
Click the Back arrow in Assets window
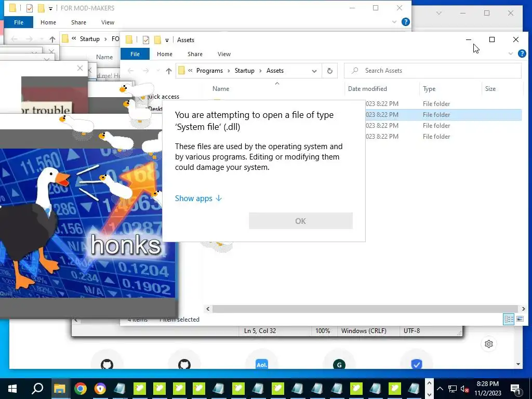130,71
